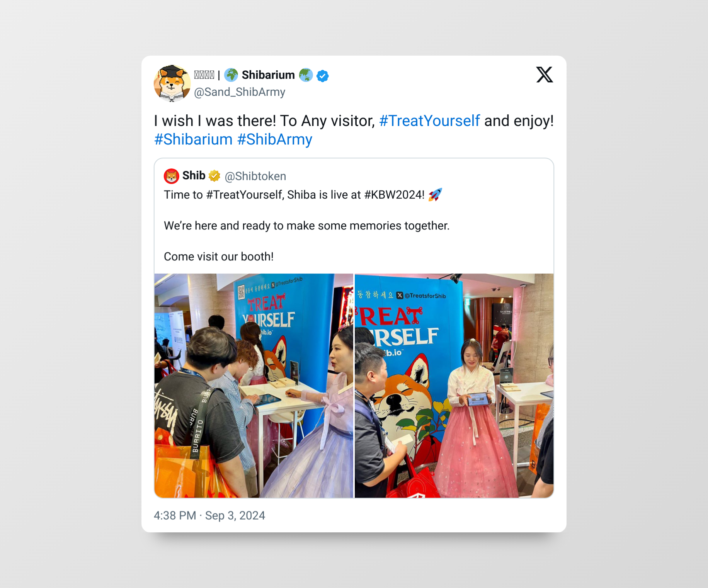This screenshot has height=588, width=708.
Task: Open the #Shibarium hashtag link
Action: (193, 139)
